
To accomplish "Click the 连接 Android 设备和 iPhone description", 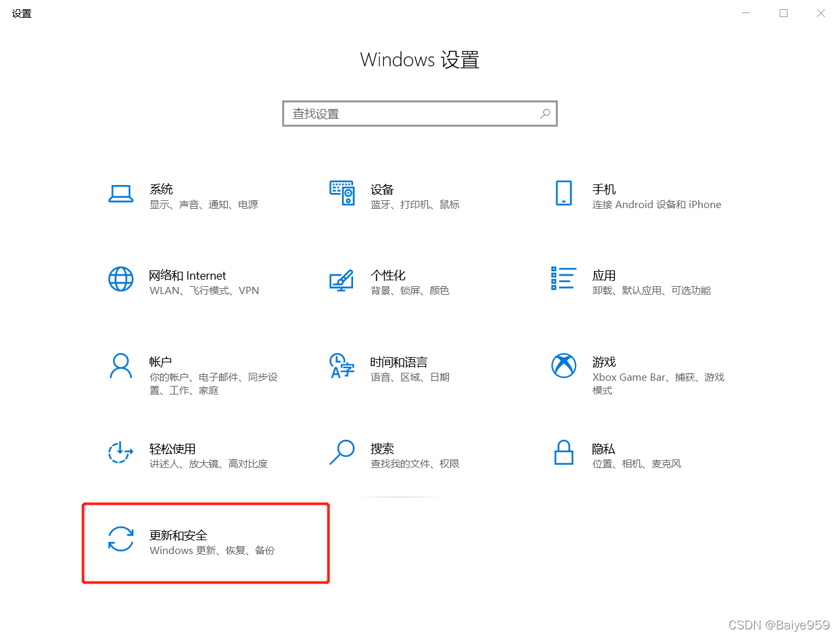I will (x=657, y=205).
